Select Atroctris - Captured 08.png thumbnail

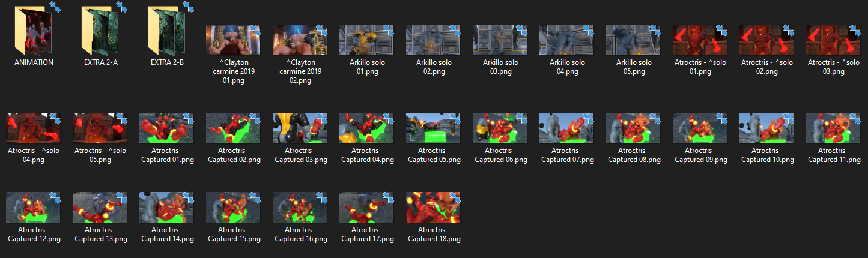pyautogui.click(x=633, y=127)
